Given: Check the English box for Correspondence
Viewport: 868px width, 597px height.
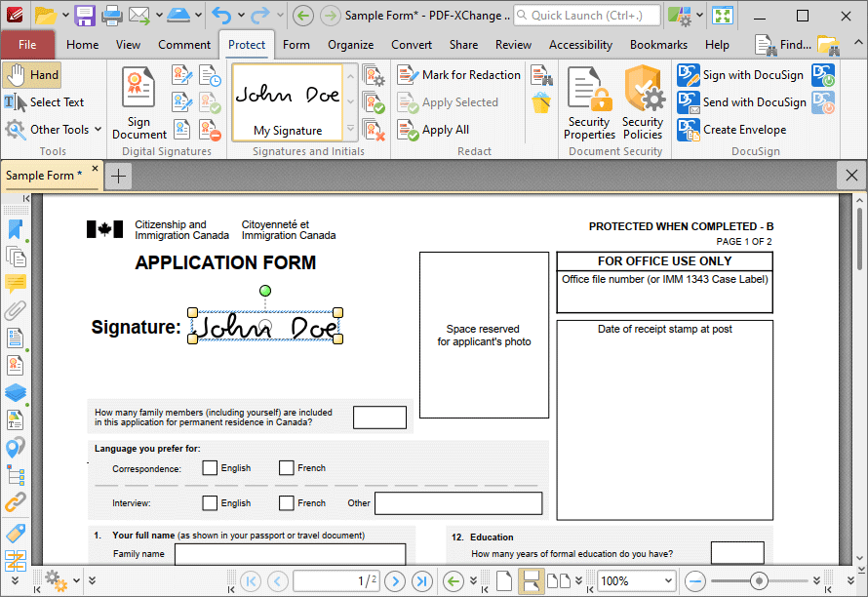Looking at the screenshot, I should pos(210,467).
